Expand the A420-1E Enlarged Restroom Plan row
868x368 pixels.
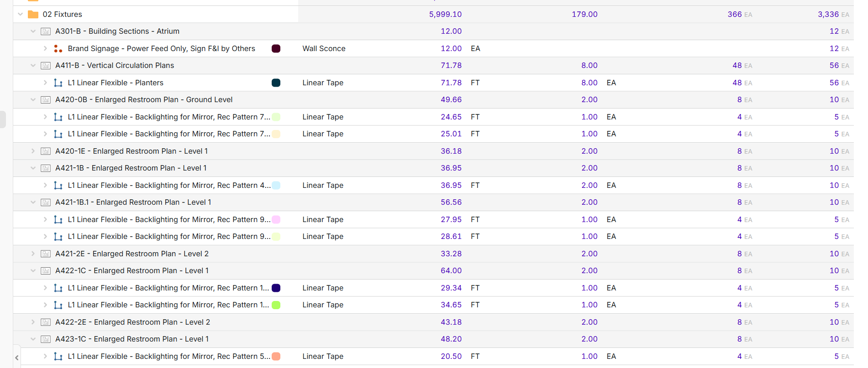coord(33,151)
